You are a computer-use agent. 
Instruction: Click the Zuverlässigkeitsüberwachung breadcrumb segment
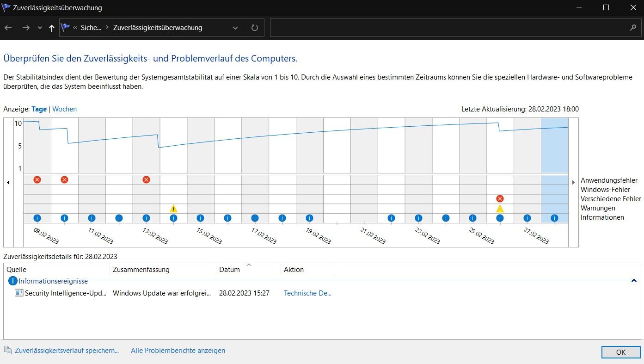158,28
